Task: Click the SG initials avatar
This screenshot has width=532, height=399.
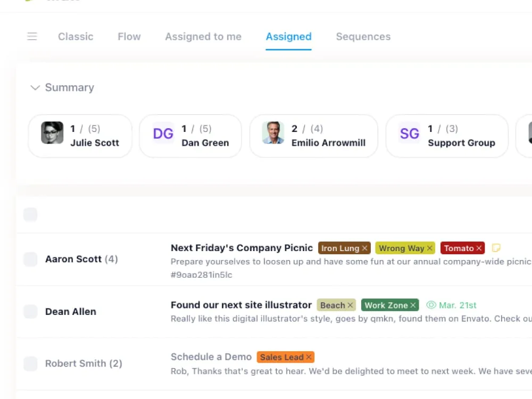Action: click(x=410, y=134)
